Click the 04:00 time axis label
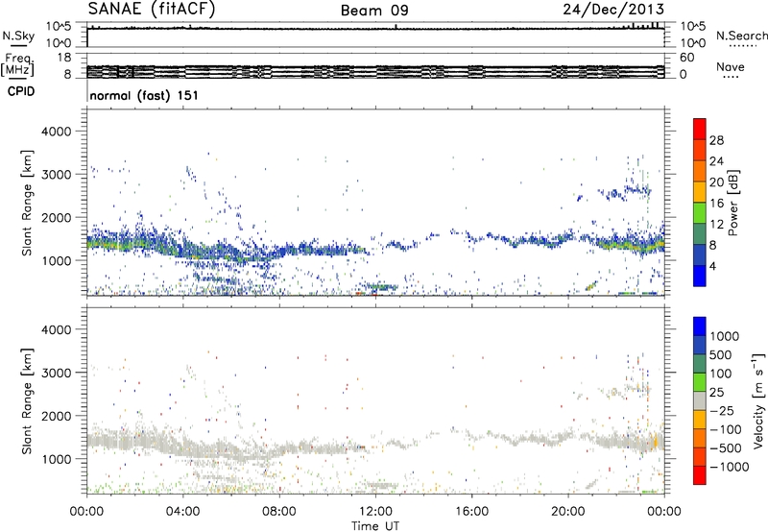 coord(183,512)
